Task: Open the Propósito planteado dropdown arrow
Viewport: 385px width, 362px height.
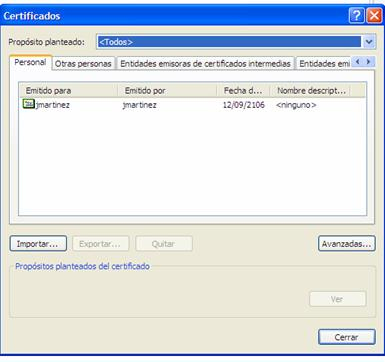Action: (369, 42)
